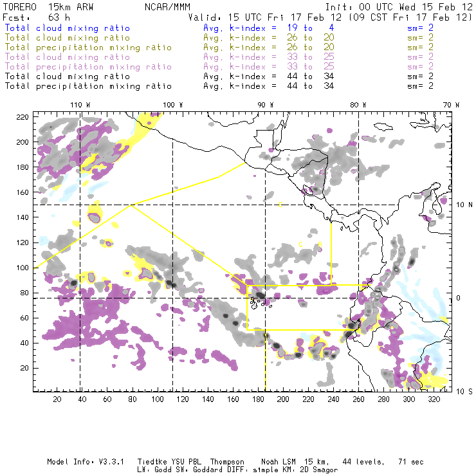Screen dimensions: 476x476
Task: Click the yellow 'B' marker on the map
Action: [x=320, y=244]
